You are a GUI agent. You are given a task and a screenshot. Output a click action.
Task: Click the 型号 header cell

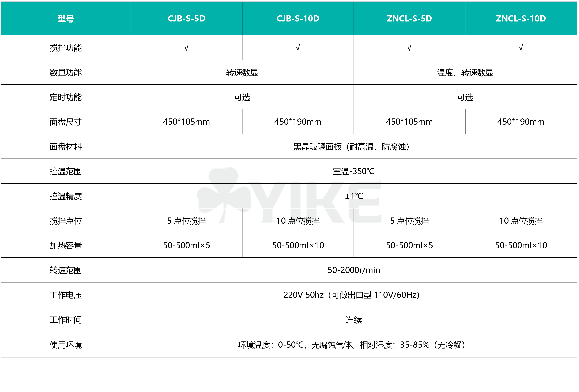(66, 19)
